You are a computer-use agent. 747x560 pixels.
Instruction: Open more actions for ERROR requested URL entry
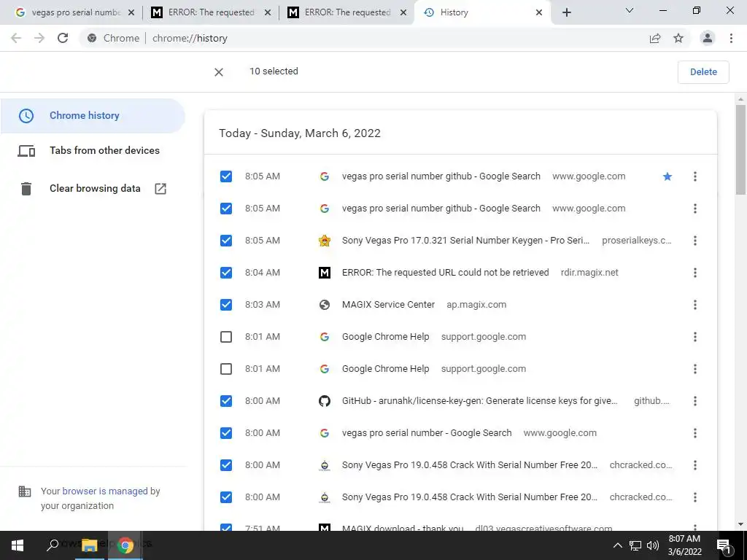(695, 273)
